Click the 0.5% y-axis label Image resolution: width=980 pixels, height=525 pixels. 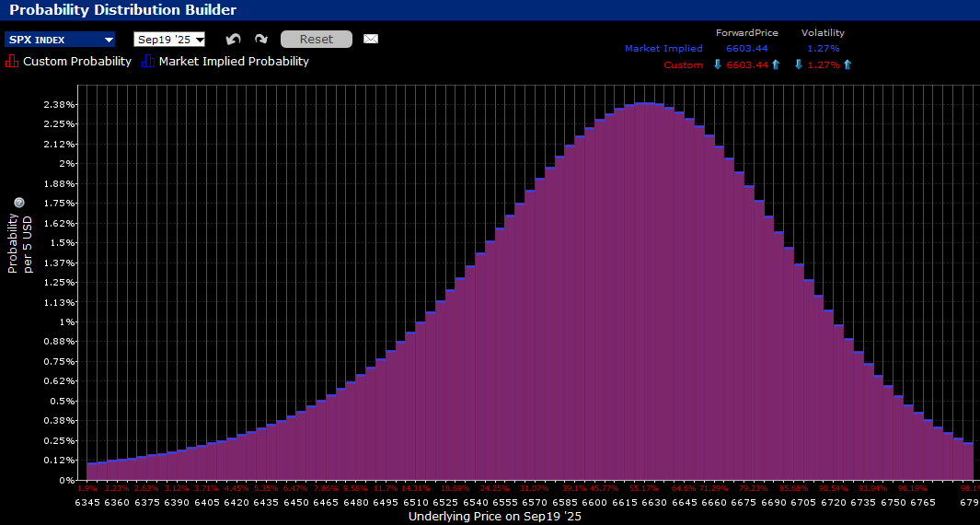(x=63, y=401)
